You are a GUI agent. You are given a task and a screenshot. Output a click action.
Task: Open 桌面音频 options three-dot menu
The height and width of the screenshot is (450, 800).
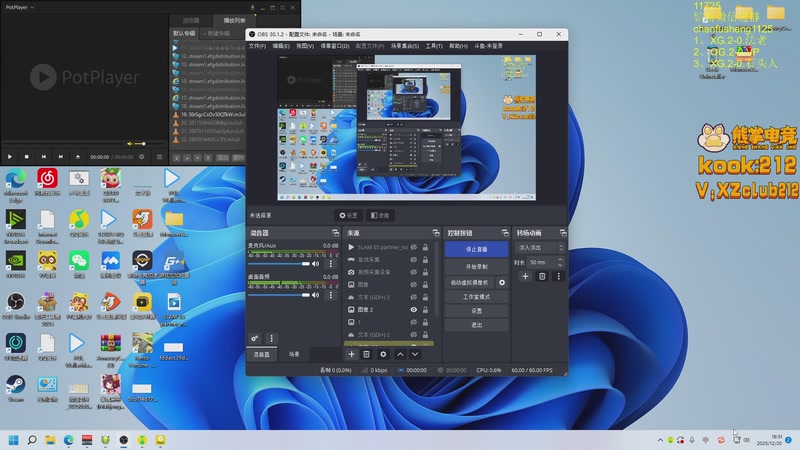pyautogui.click(x=331, y=294)
